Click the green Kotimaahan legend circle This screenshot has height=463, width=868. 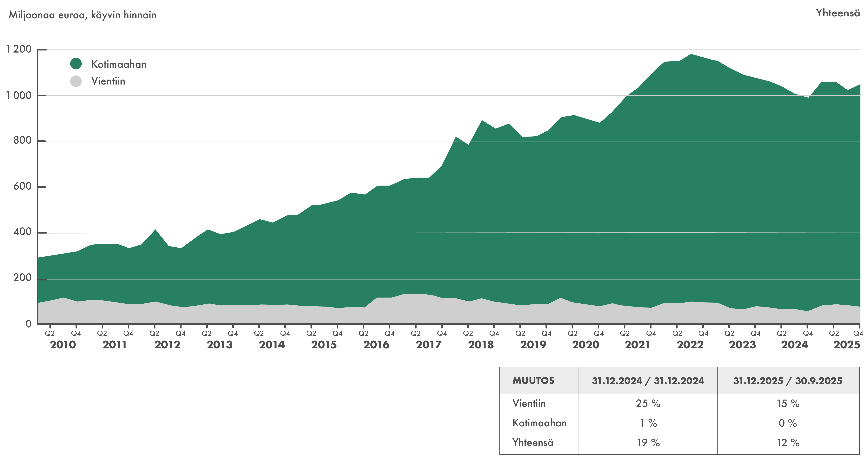[x=76, y=64]
